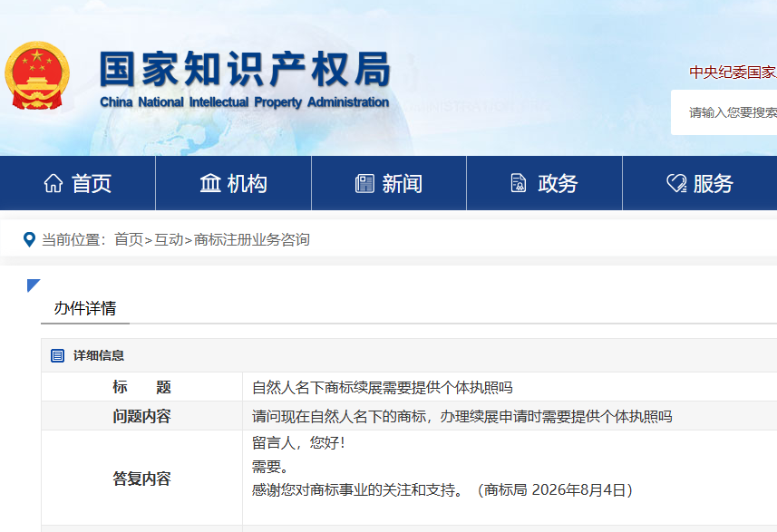Click the institution building icon
777x532 pixels.
click(x=210, y=183)
